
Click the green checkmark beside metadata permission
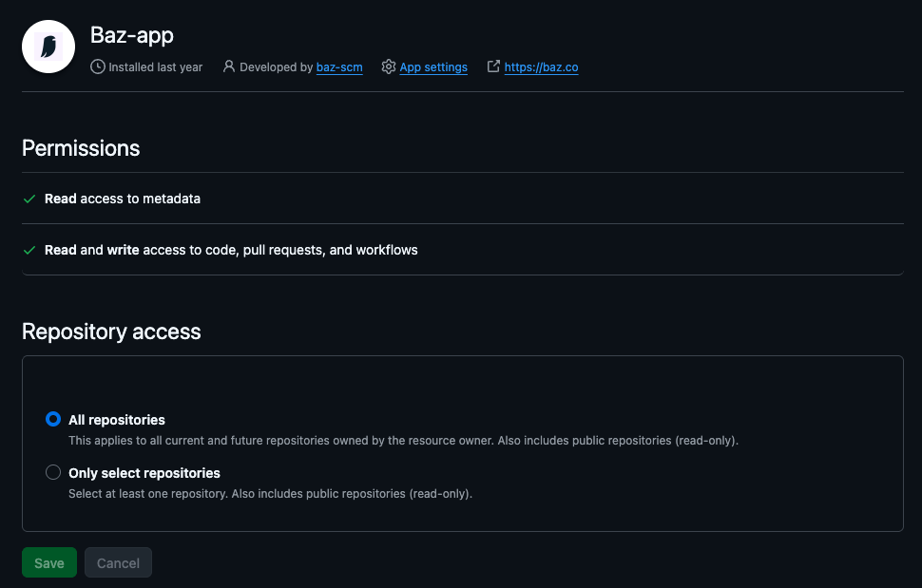coord(29,199)
